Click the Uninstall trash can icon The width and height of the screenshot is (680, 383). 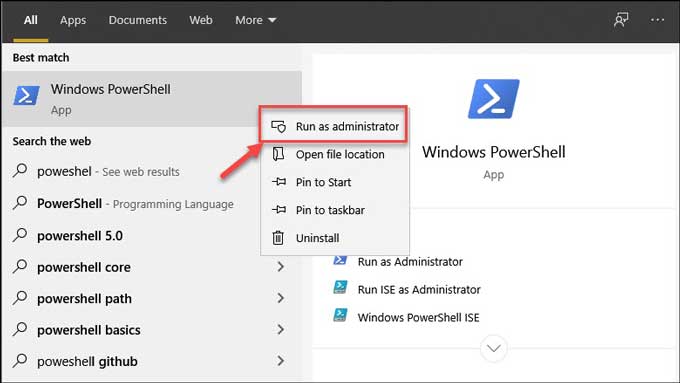tap(278, 238)
